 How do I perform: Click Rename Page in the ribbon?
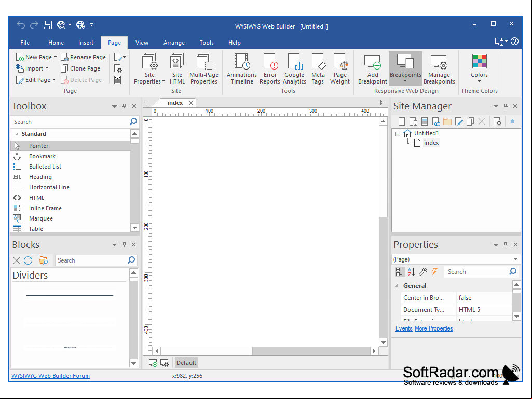point(84,57)
